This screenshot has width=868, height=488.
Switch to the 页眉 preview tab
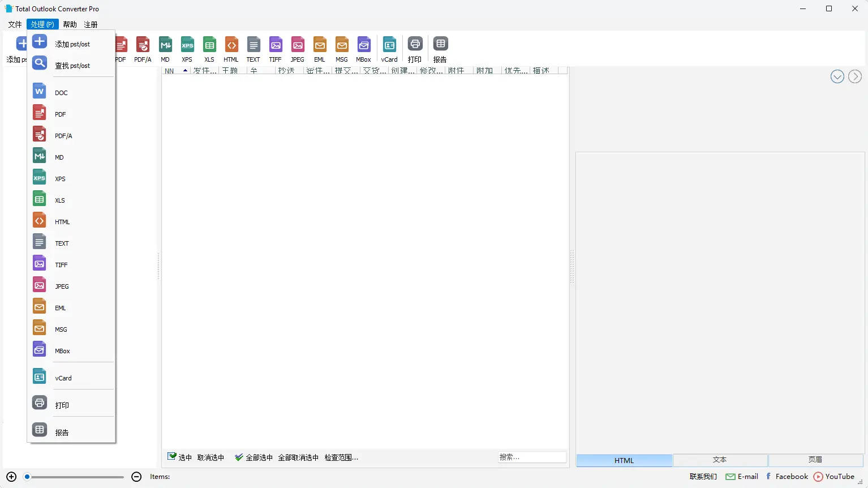[x=815, y=460]
